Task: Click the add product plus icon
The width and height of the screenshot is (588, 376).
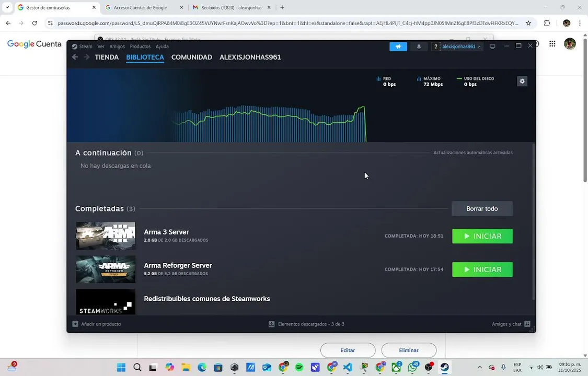Action: click(x=75, y=324)
